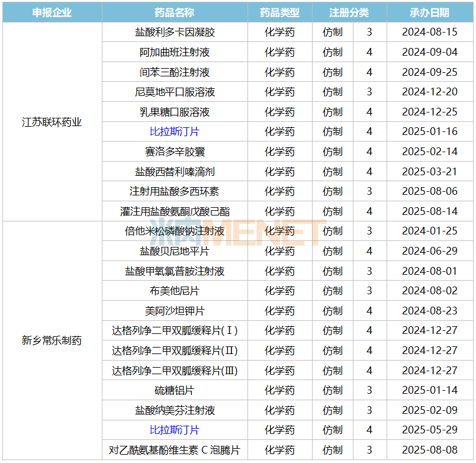The image size is (476, 463).
Task: Click date 2024-12-20
Action: click(430, 92)
